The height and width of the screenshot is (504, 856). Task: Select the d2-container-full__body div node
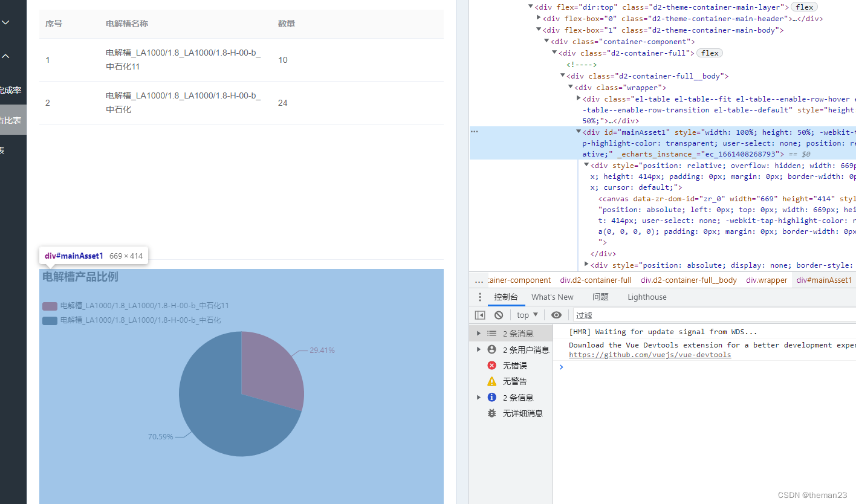[647, 76]
